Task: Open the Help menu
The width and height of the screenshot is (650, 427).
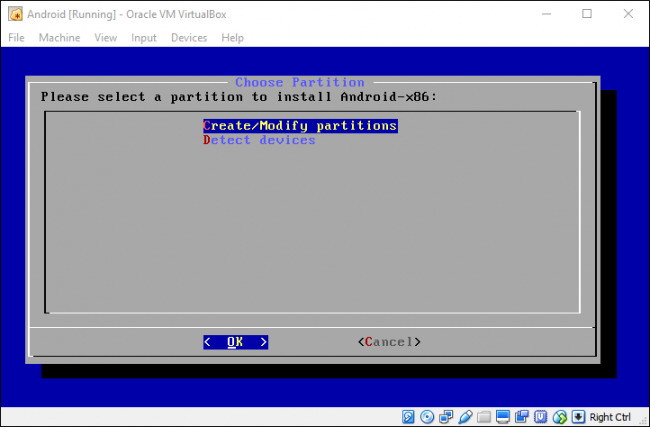Action: [x=233, y=38]
